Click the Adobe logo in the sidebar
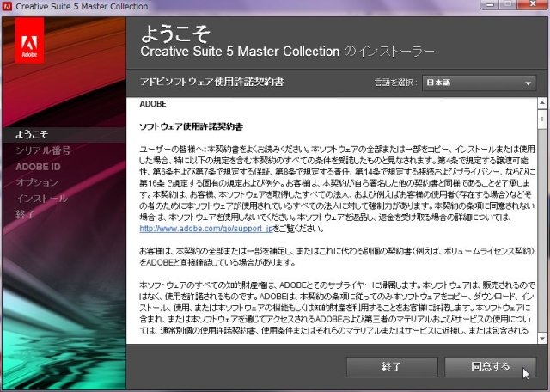The height and width of the screenshot is (392, 550). tap(29, 40)
